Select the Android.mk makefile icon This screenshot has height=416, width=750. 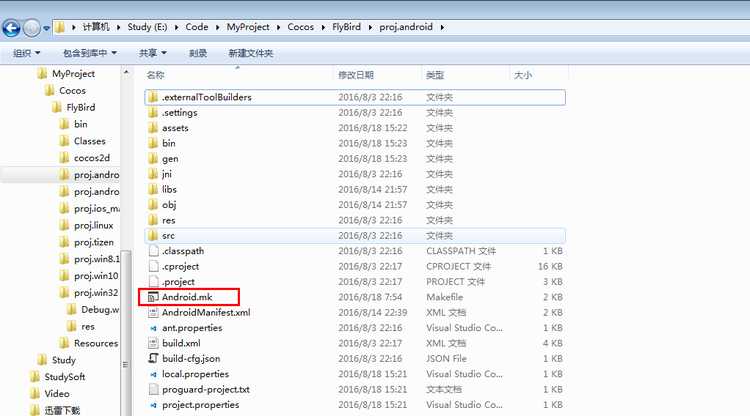point(153,297)
